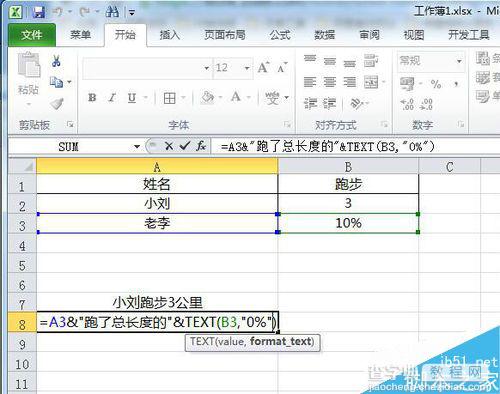This screenshot has width=500, height=394.
Task: Toggle Wrap Text icon
Action: (x=371, y=61)
